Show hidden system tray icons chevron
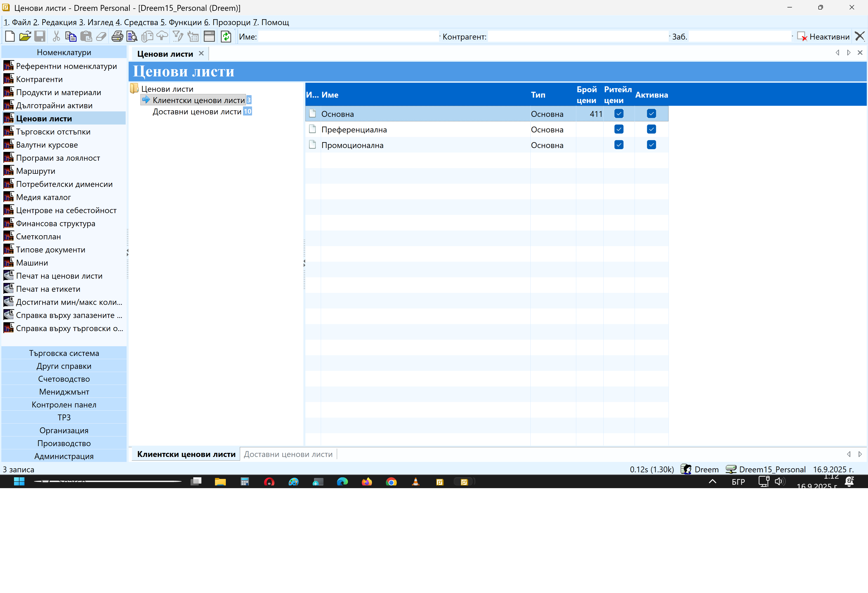Image resolution: width=868 pixels, height=593 pixels. pos(712,481)
